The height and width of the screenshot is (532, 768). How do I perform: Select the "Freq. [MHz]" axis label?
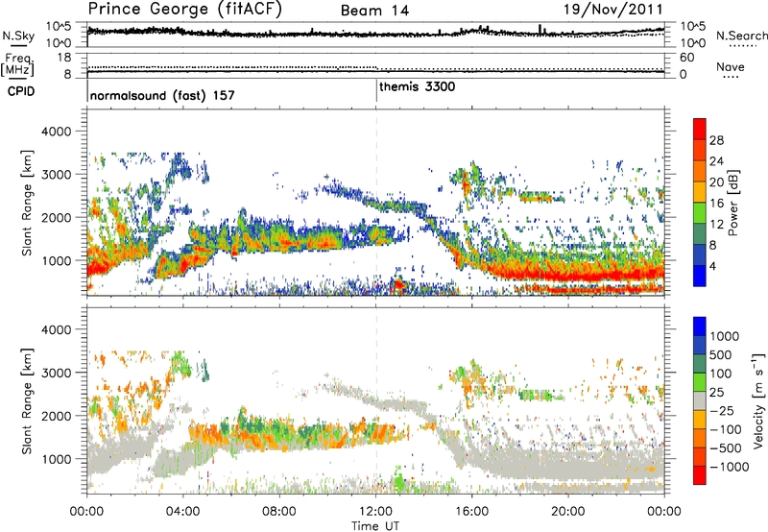(x=17, y=65)
